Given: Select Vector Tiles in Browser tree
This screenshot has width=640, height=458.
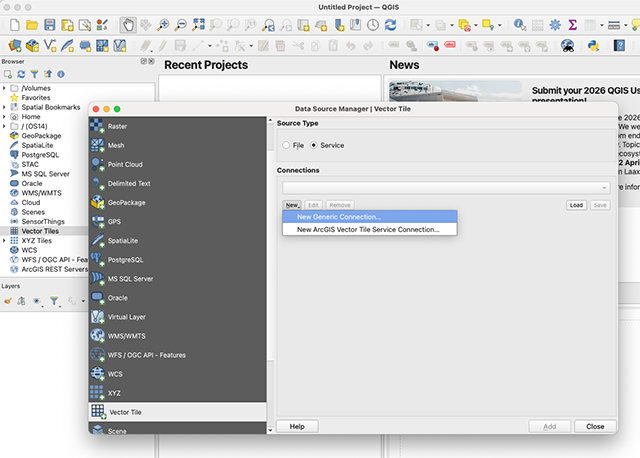Looking at the screenshot, I should pos(40,231).
